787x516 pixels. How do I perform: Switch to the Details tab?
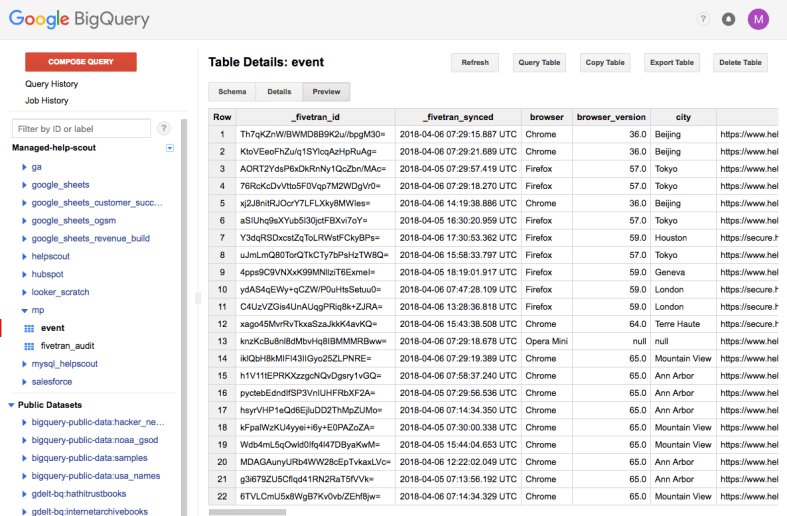[x=279, y=91]
